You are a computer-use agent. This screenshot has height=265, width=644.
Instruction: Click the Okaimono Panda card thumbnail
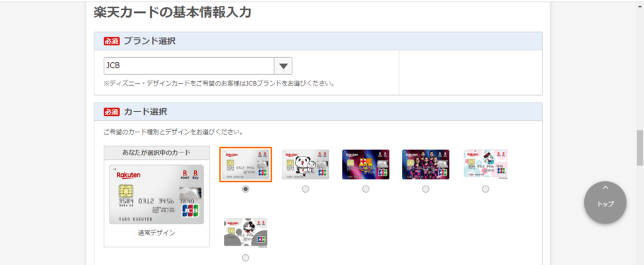[x=305, y=164]
